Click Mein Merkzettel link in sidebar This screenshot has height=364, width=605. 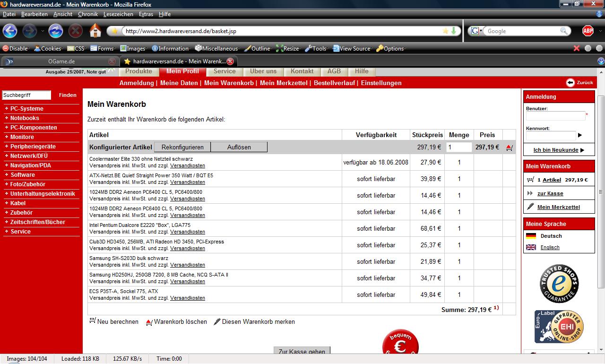tap(559, 207)
